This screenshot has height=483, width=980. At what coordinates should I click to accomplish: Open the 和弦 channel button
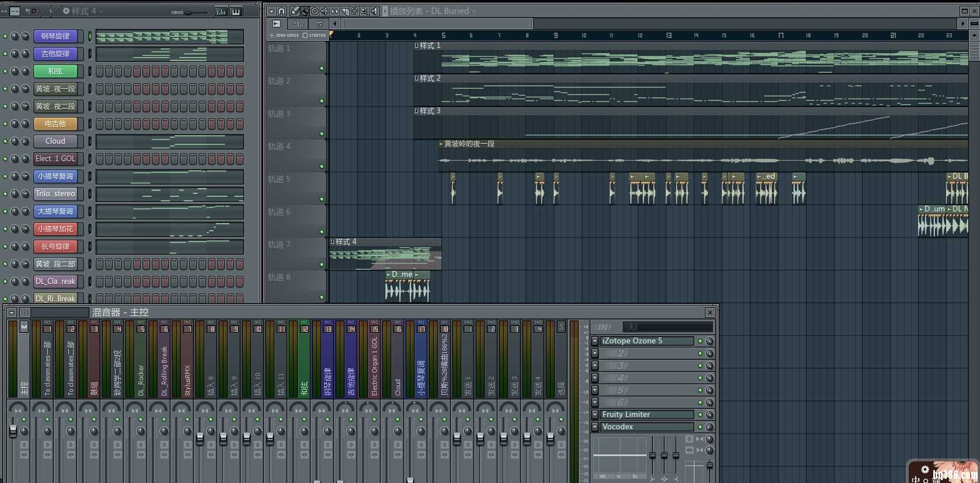point(55,71)
